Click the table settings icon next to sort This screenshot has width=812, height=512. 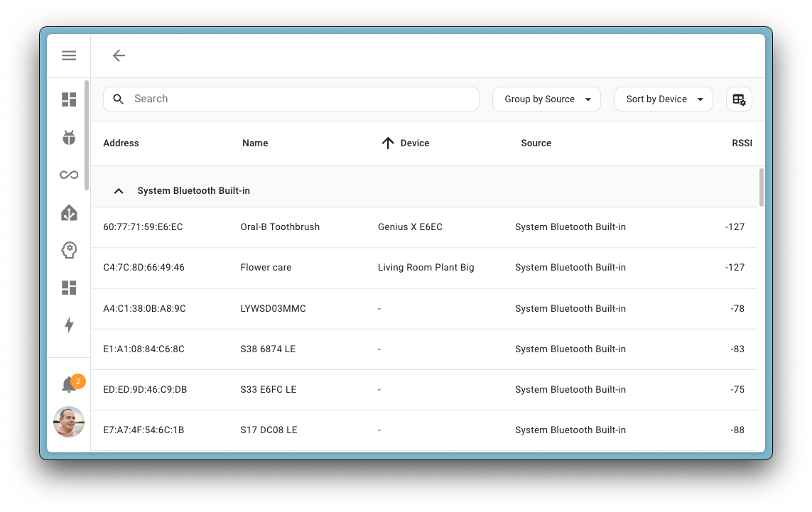tap(739, 99)
